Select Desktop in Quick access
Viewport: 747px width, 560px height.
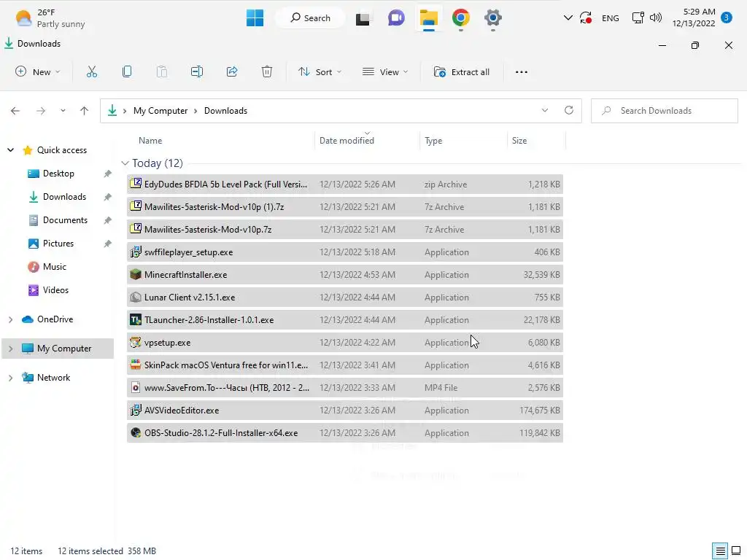coord(58,174)
